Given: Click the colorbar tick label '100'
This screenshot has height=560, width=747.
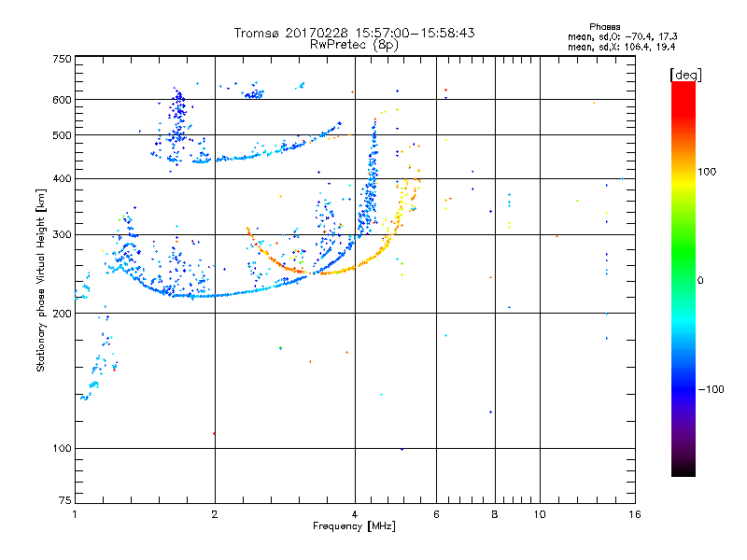Looking at the screenshot, I should click(707, 172).
